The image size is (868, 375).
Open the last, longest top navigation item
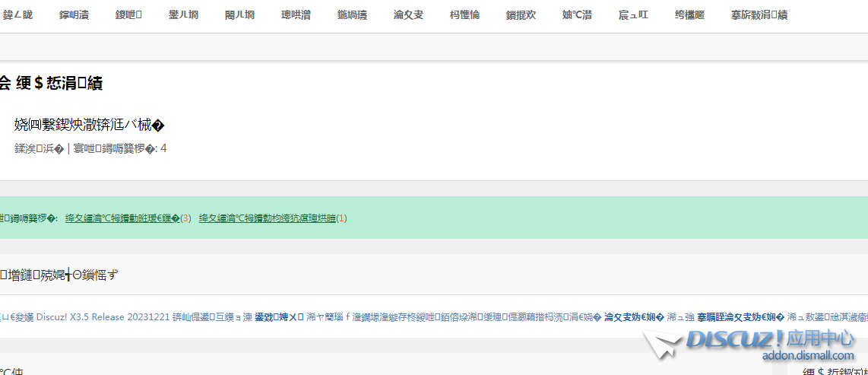759,15
